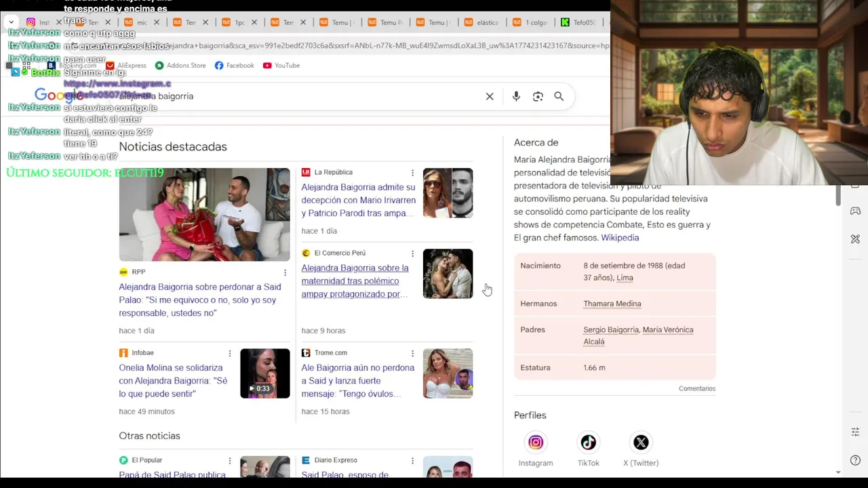Click the Comentarios feedback link
Image resolution: width=868 pixels, height=488 pixels.
pyautogui.click(x=697, y=388)
